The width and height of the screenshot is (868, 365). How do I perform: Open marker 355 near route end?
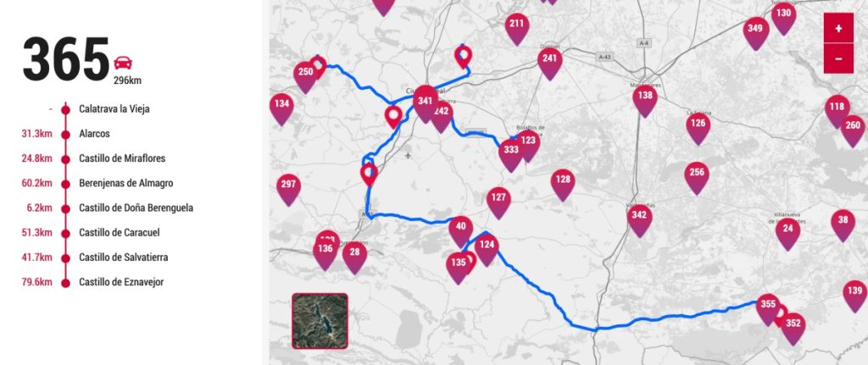(768, 308)
